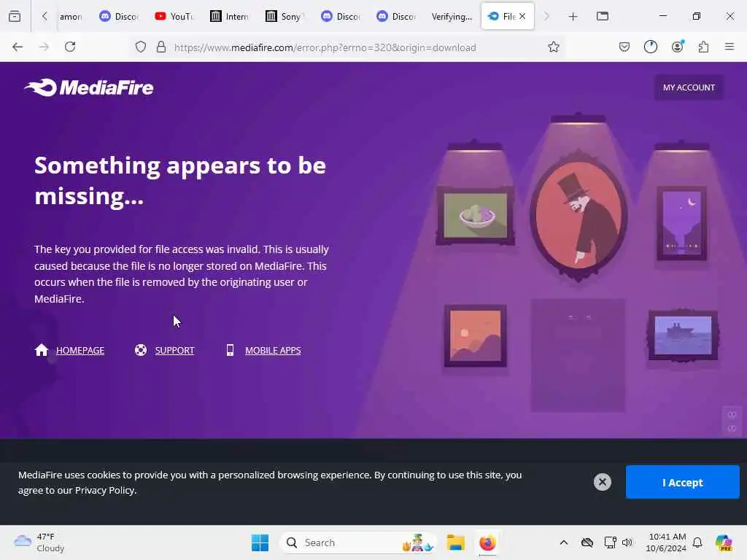View site security padlock info
The width and height of the screenshot is (747, 560).
[161, 47]
